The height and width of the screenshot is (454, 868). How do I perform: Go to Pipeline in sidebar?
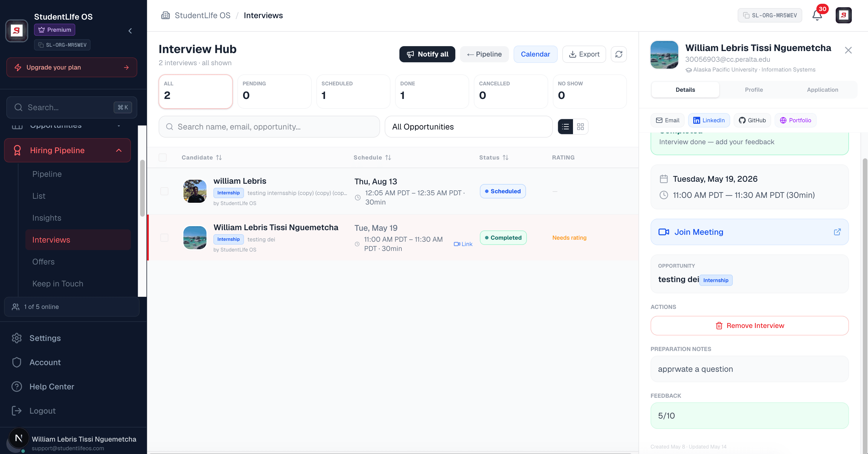78,174
